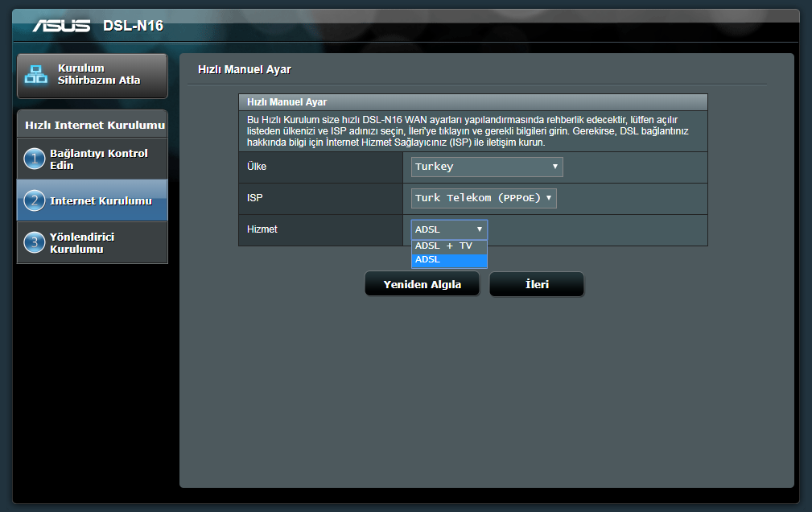Click the step 3 circle icon

[x=34, y=243]
